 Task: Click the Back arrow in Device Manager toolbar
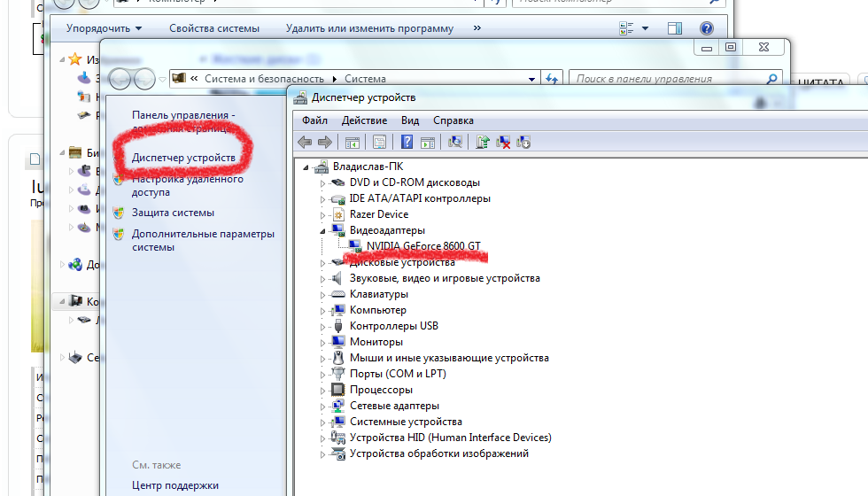pos(305,143)
